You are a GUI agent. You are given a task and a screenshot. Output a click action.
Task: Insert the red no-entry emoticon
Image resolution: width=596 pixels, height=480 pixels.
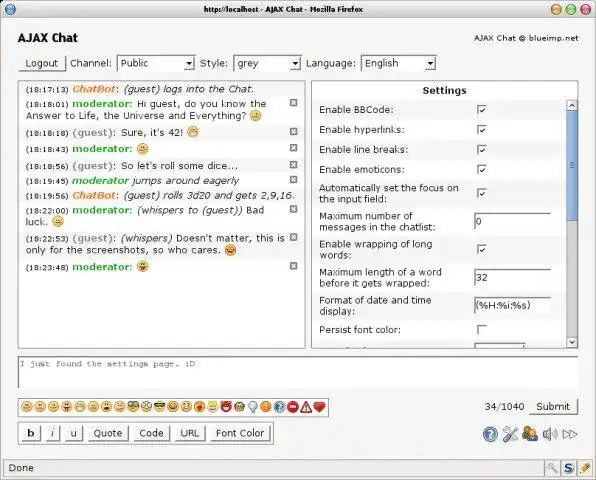293,407
